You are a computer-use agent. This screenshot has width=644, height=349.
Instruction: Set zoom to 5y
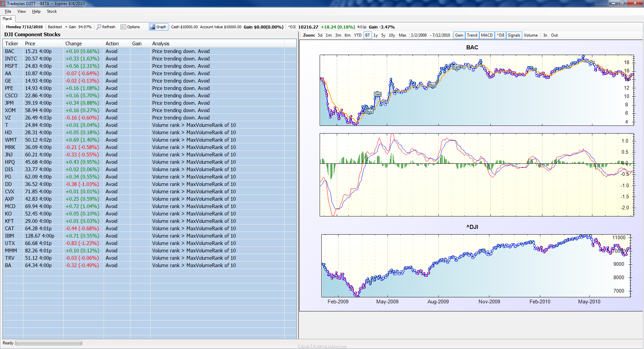383,35
